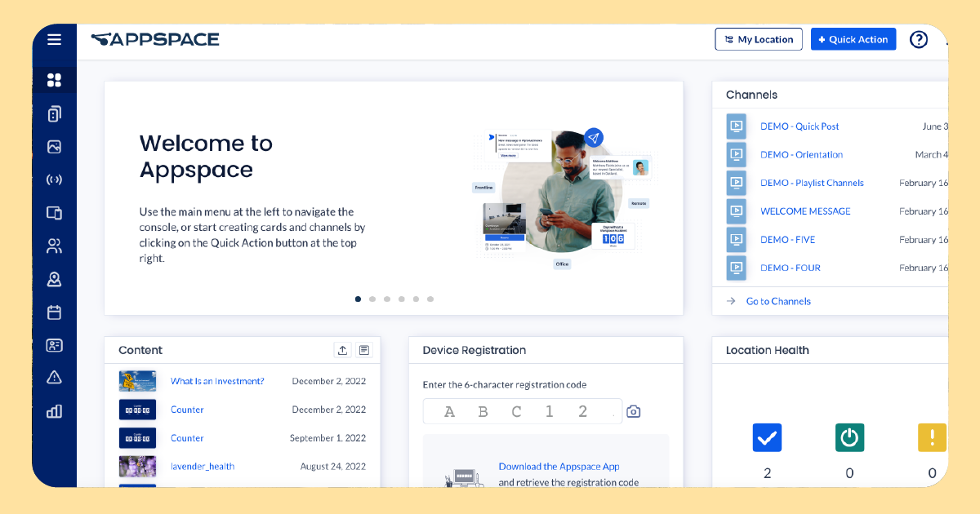Open the DEMO - FIVE channel
980x514 pixels.
coord(787,240)
